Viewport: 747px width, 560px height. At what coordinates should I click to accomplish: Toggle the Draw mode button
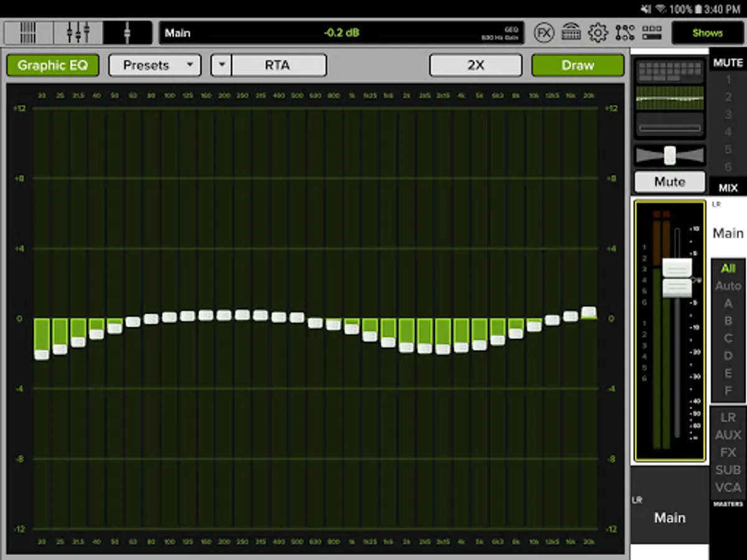click(x=578, y=65)
